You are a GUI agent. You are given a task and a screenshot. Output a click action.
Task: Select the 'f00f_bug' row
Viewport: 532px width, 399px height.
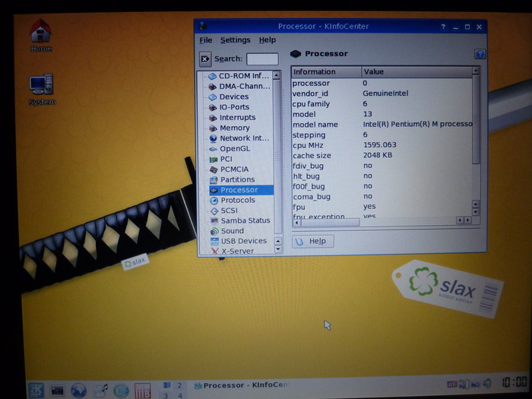pos(382,186)
